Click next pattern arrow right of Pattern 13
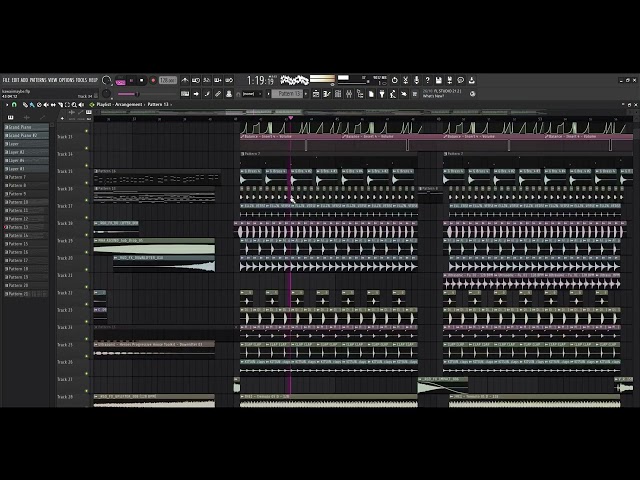 (306, 94)
